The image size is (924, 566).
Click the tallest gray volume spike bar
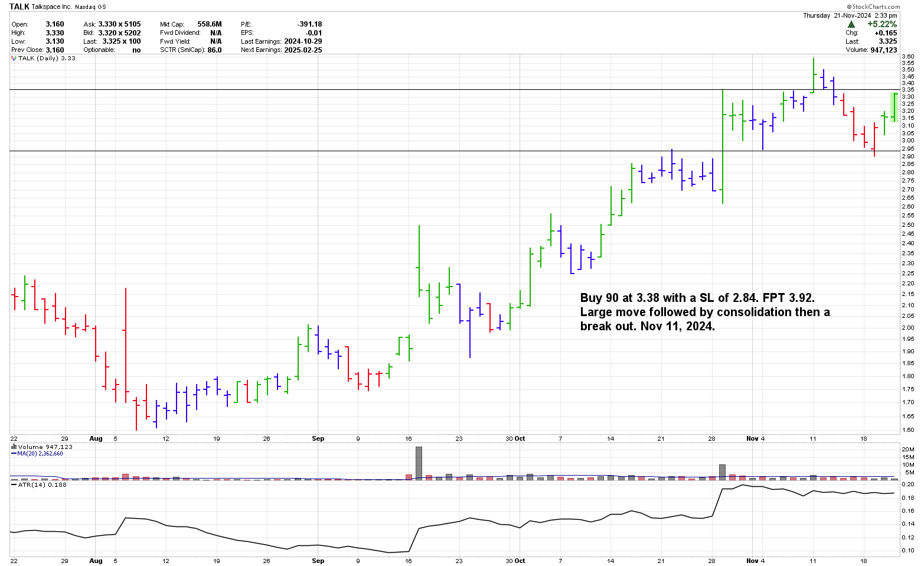[x=419, y=463]
